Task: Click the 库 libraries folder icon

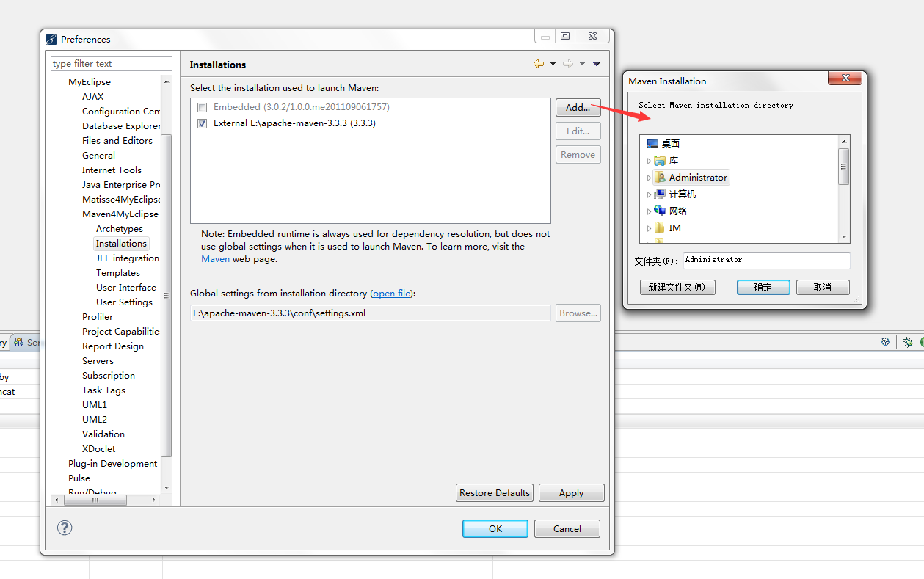Action: click(x=660, y=161)
